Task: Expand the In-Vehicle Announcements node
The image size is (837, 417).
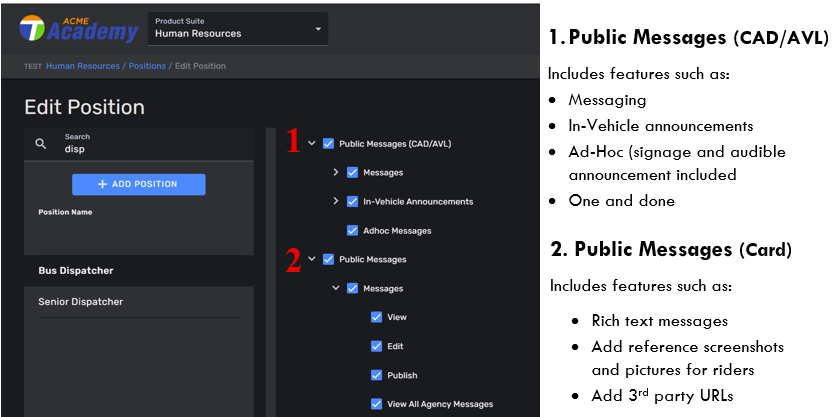Action: [336, 201]
